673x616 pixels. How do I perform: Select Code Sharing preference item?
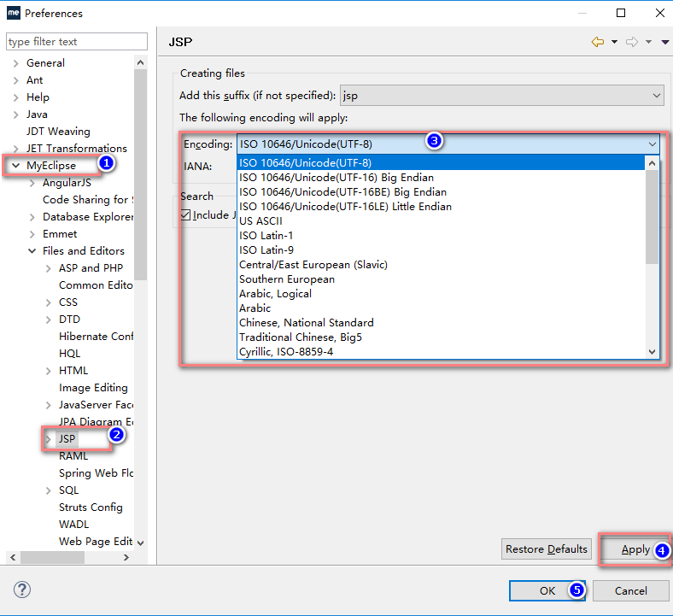(88, 200)
